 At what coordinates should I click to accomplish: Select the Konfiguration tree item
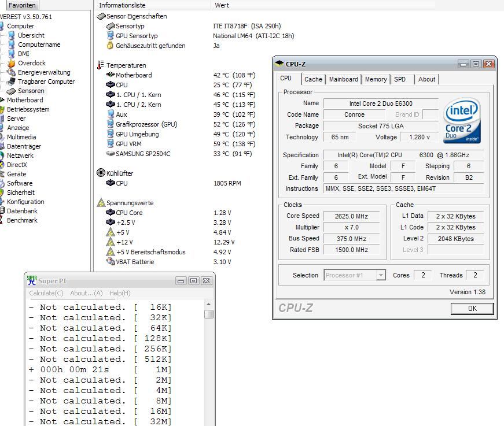[x=25, y=202]
